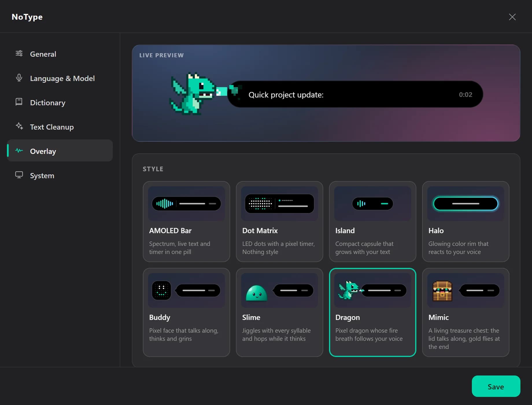
Task: Click the 'Quick project update:' preview pill
Action: pyautogui.click(x=355, y=94)
